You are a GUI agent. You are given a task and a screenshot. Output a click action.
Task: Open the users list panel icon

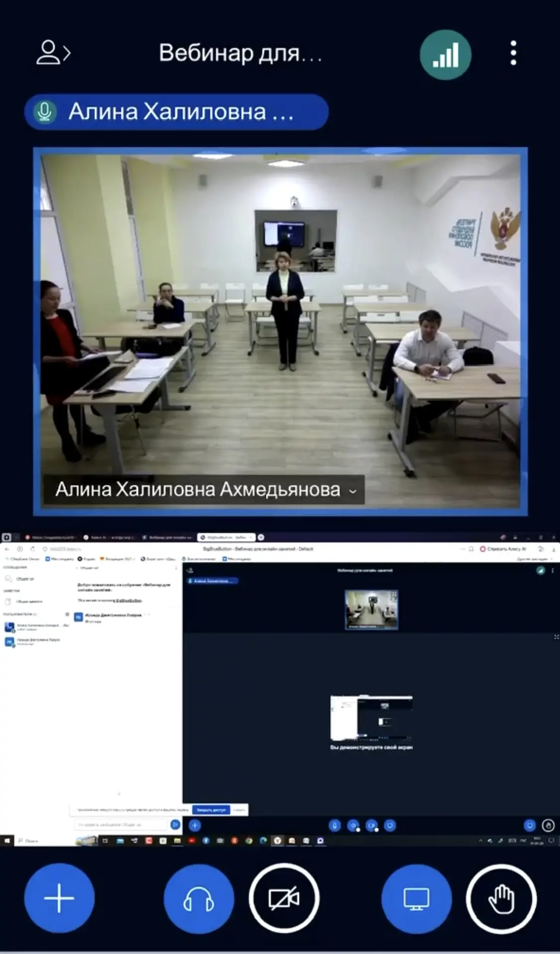pos(53,53)
